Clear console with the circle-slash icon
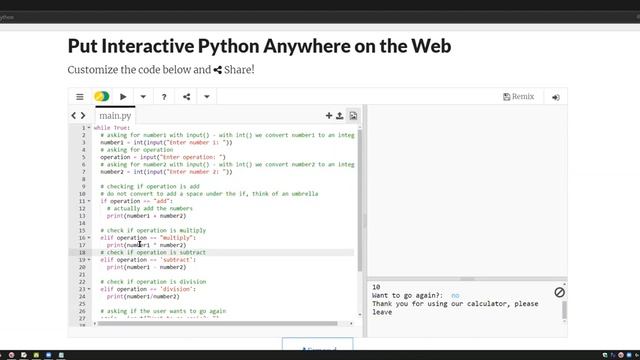Screen dimensions: 640x360 pos(559,292)
